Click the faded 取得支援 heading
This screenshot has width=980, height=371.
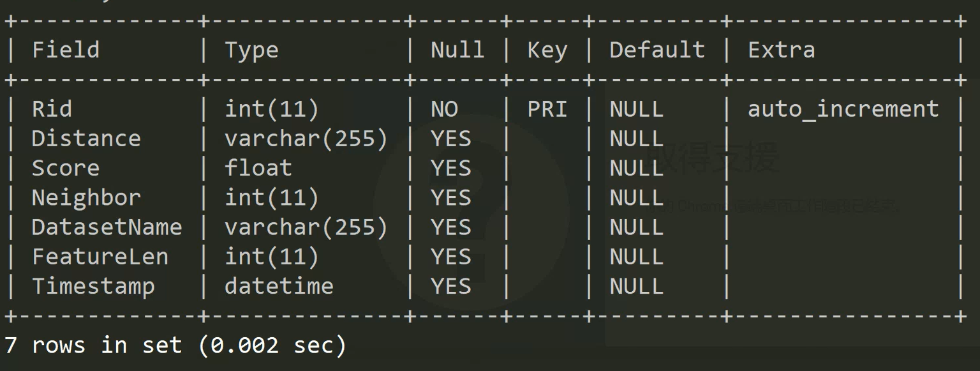(713, 158)
